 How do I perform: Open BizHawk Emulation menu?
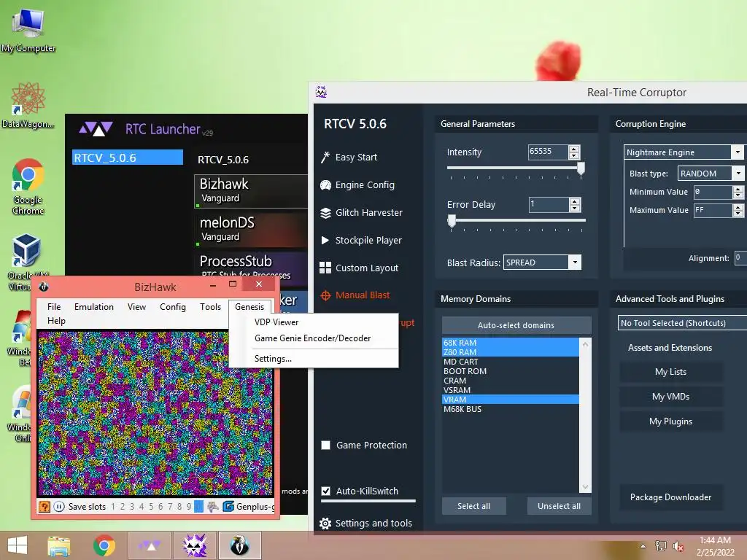click(94, 307)
